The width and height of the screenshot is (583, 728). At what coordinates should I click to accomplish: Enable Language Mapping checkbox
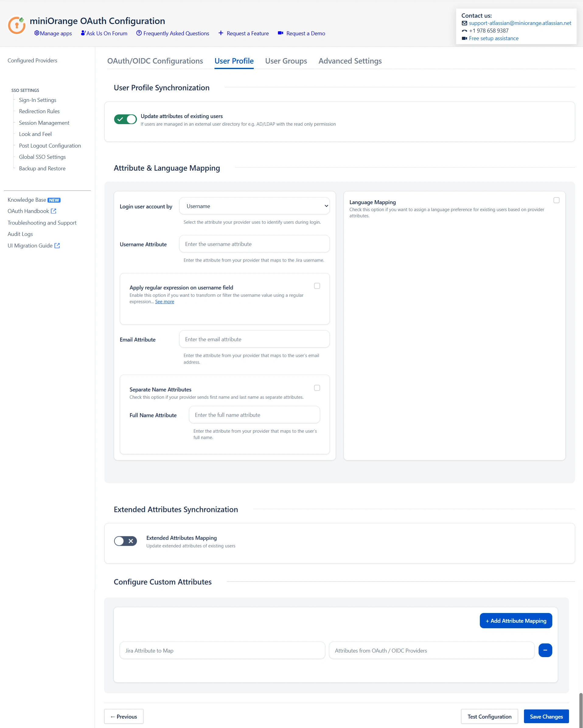click(556, 200)
